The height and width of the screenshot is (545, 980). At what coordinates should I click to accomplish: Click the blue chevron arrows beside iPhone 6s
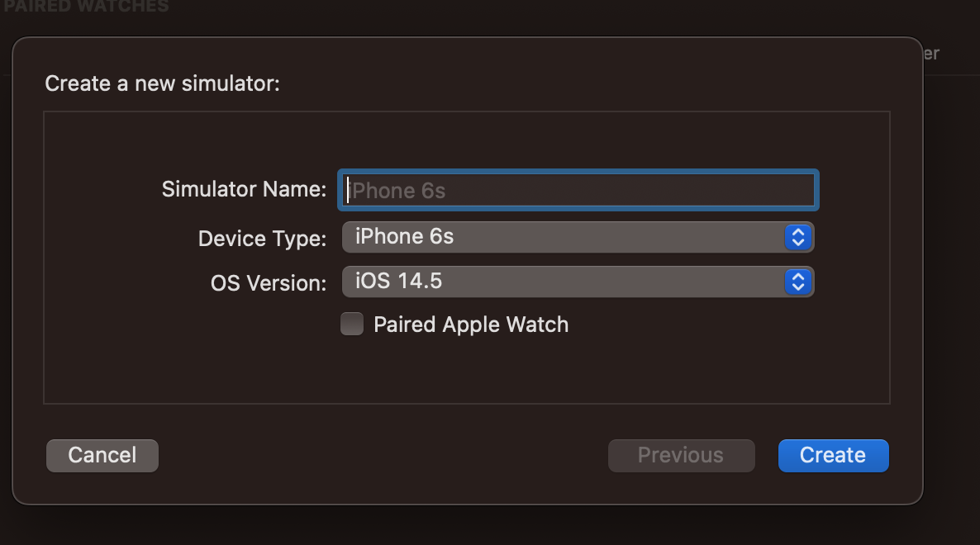click(x=797, y=238)
